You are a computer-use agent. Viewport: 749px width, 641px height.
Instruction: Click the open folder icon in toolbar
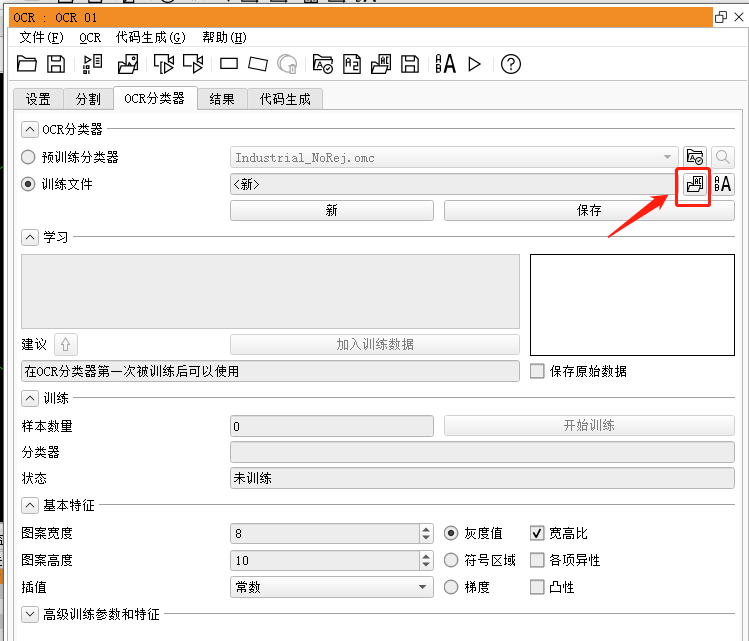point(27,64)
